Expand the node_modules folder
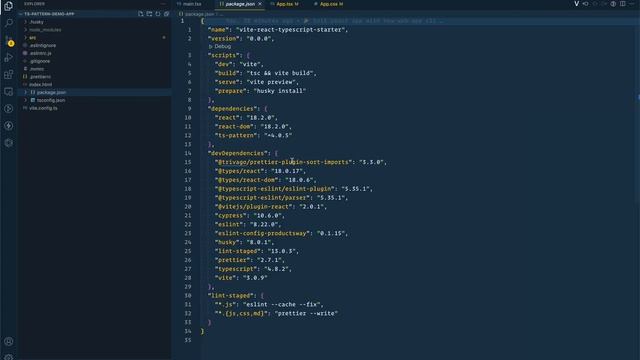640x360 pixels. coord(26,30)
